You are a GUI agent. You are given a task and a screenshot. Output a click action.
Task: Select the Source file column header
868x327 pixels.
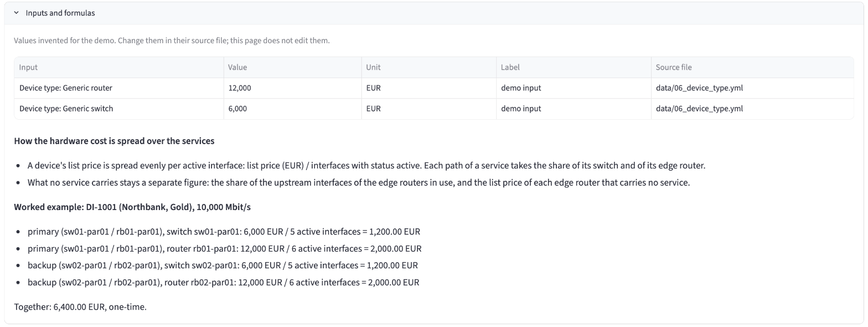[x=752, y=67]
